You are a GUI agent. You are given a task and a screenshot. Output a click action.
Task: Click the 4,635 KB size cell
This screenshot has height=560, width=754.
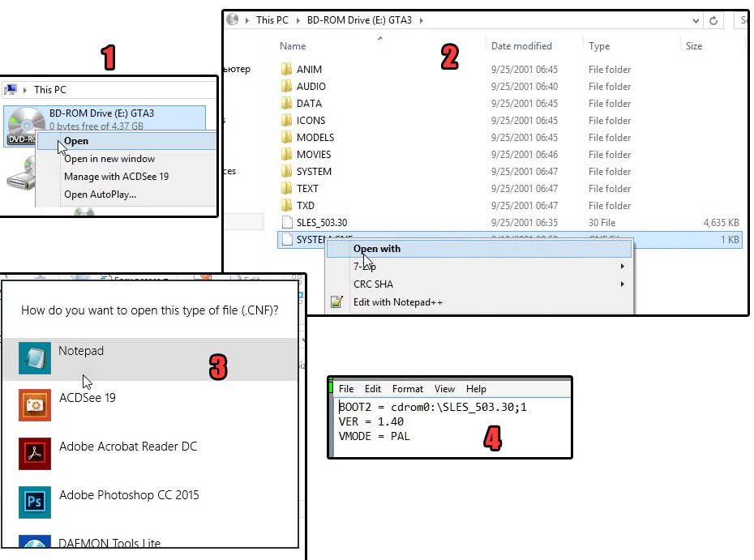721,223
